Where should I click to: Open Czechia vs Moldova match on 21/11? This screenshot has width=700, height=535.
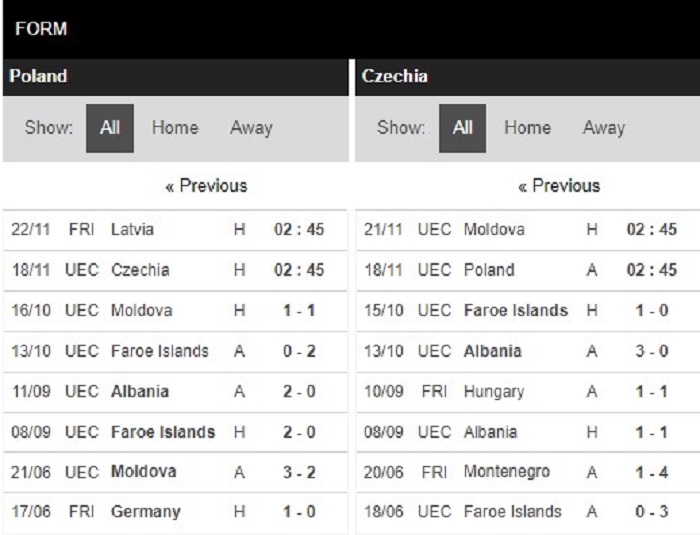pyautogui.click(x=528, y=230)
